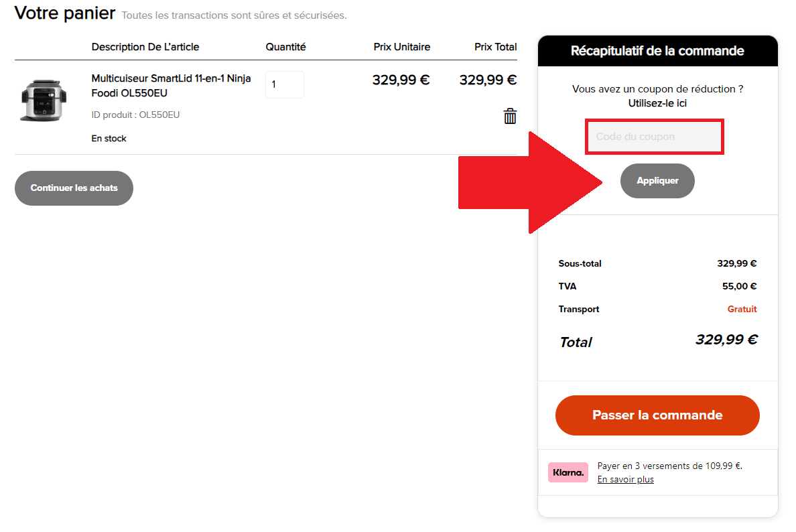Screen dimensions: 796x532
Task: Proceed with Passer la commande button
Action: click(x=657, y=415)
